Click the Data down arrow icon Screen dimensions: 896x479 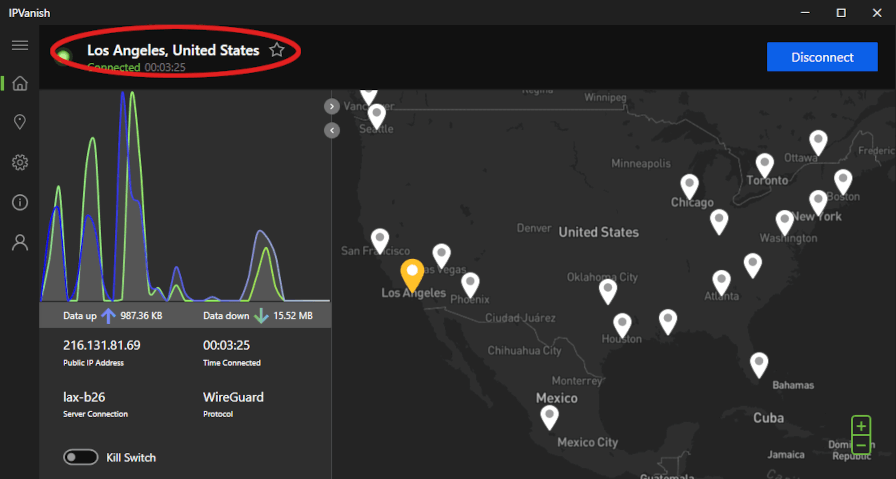click(261, 316)
